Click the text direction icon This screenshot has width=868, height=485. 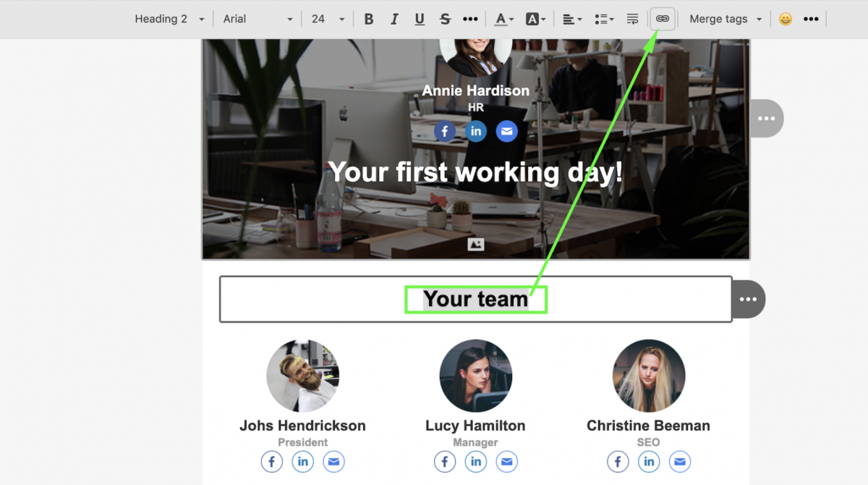pyautogui.click(x=632, y=20)
